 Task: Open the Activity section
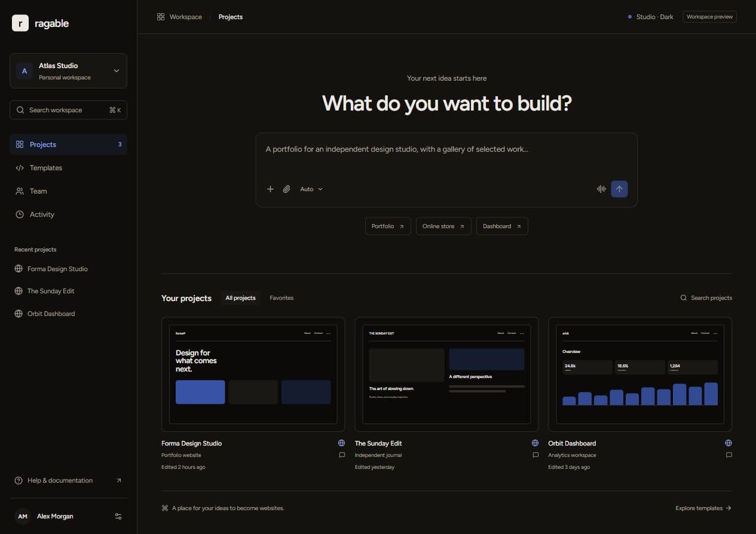68,214
